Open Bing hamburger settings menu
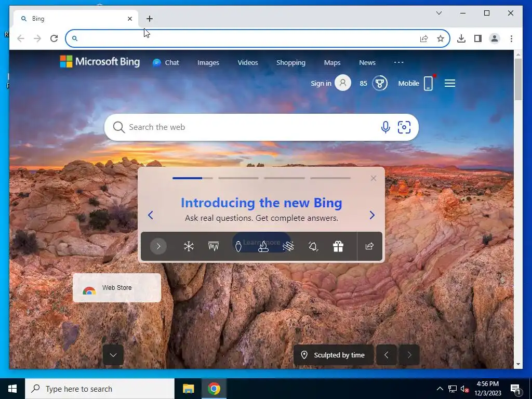 [x=449, y=83]
